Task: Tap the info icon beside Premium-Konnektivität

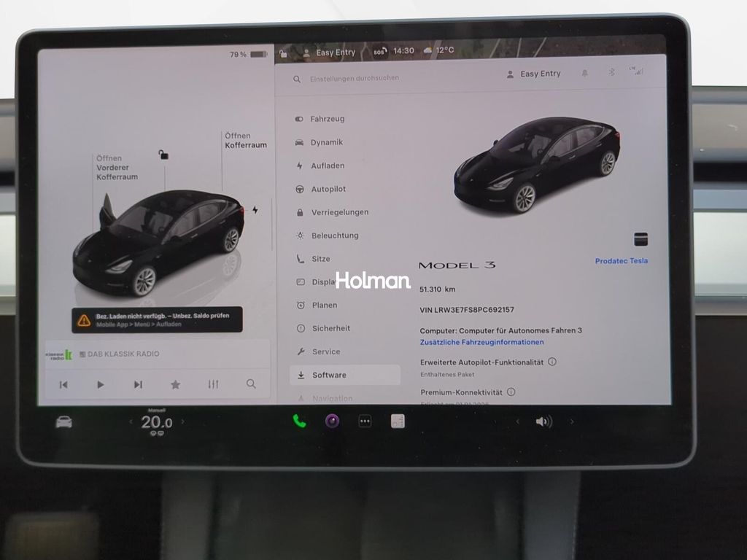Action: coord(511,392)
